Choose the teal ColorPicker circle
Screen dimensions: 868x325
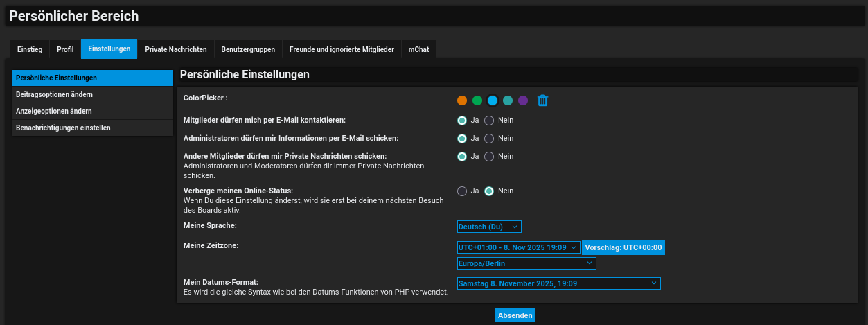coord(508,100)
